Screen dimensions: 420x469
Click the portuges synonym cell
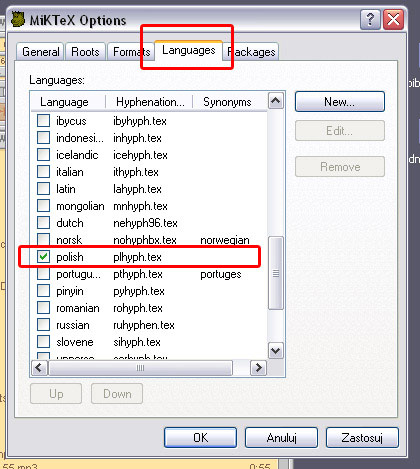coord(221,274)
